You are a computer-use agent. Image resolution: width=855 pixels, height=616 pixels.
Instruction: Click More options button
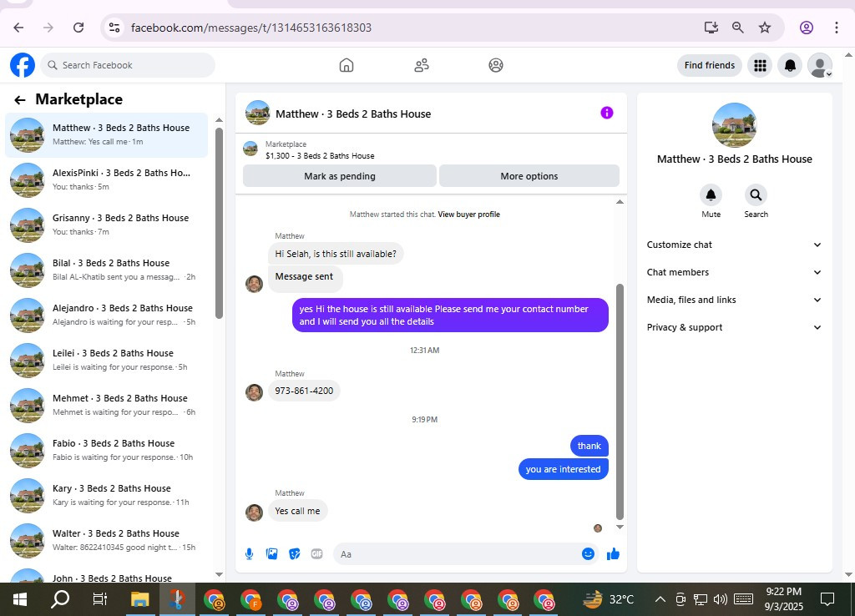(529, 176)
